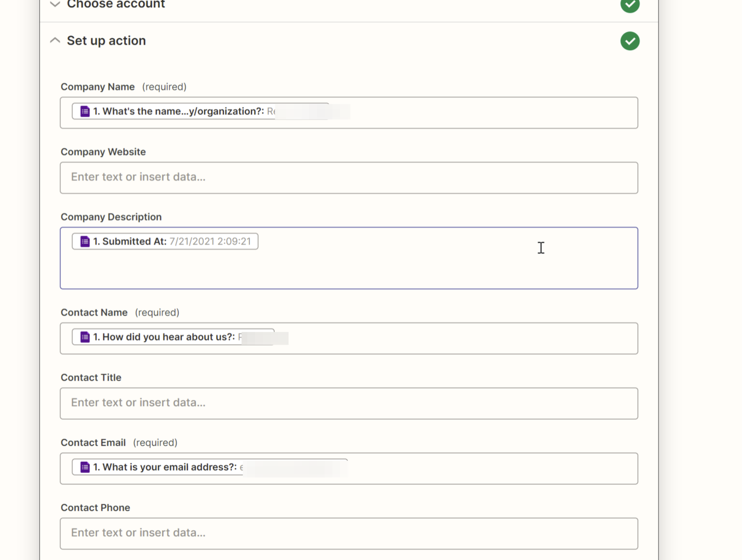Open the Set up action heading

pyautogui.click(x=106, y=41)
